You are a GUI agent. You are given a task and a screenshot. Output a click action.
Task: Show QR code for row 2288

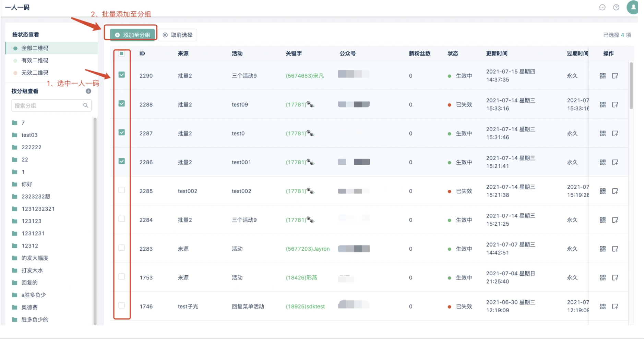(x=603, y=104)
